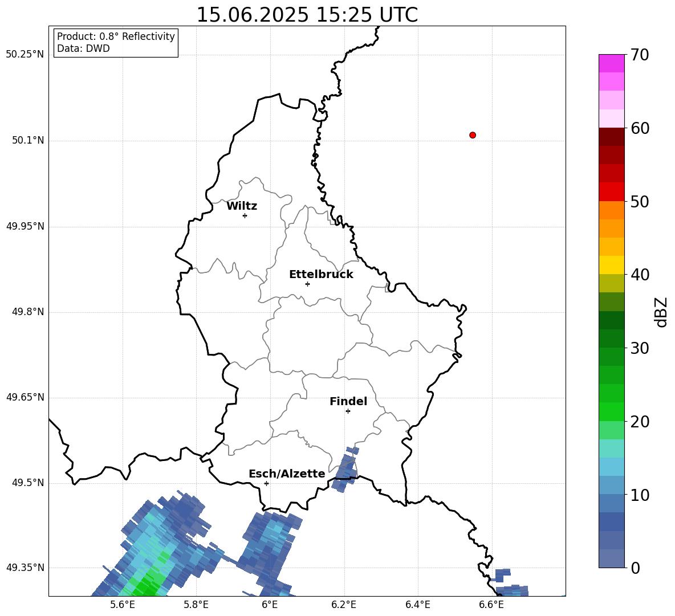
Task: Click the 49.35°N latitude label
Action: point(25,568)
